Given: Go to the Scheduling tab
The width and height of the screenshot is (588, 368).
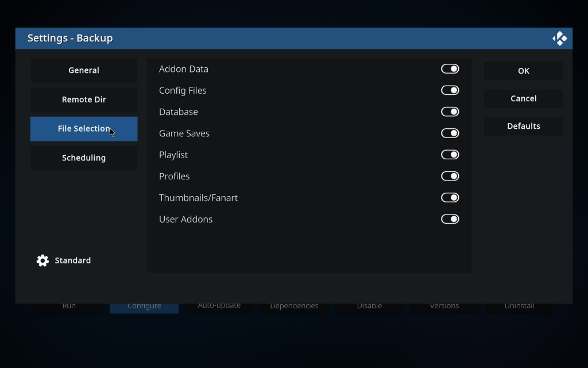Looking at the screenshot, I should [84, 158].
